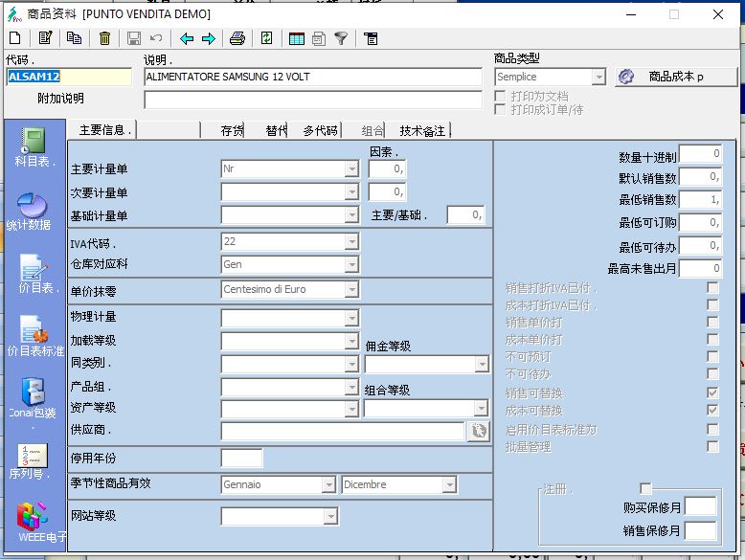Image resolution: width=745 pixels, height=560 pixels.
Task: Click the 附加说明 input field
Action: pyautogui.click(x=313, y=100)
